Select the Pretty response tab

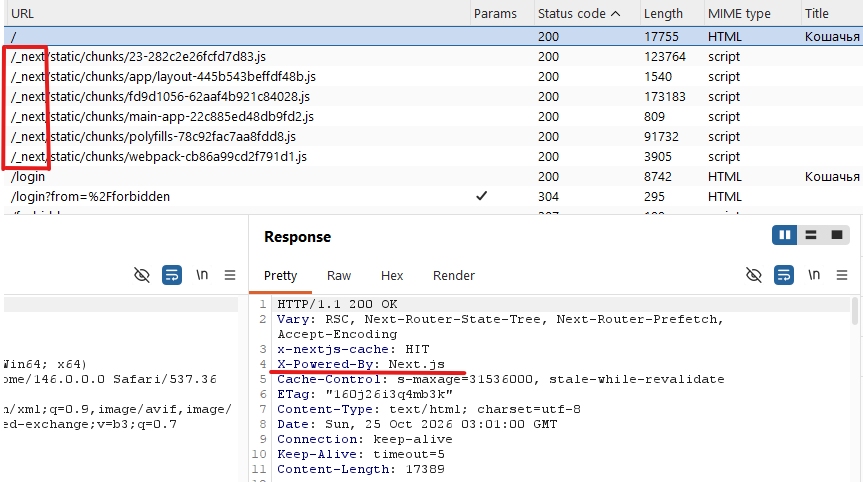click(x=280, y=276)
